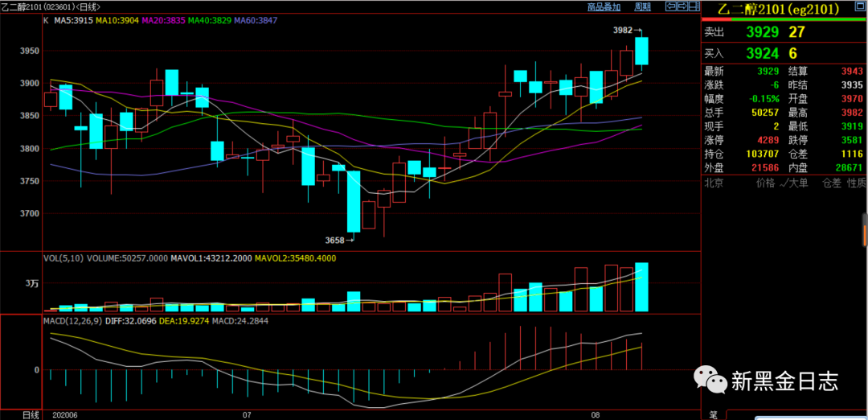868x420 pixels.
Task: Click the 外盘 value 21586
Action: [x=765, y=167]
